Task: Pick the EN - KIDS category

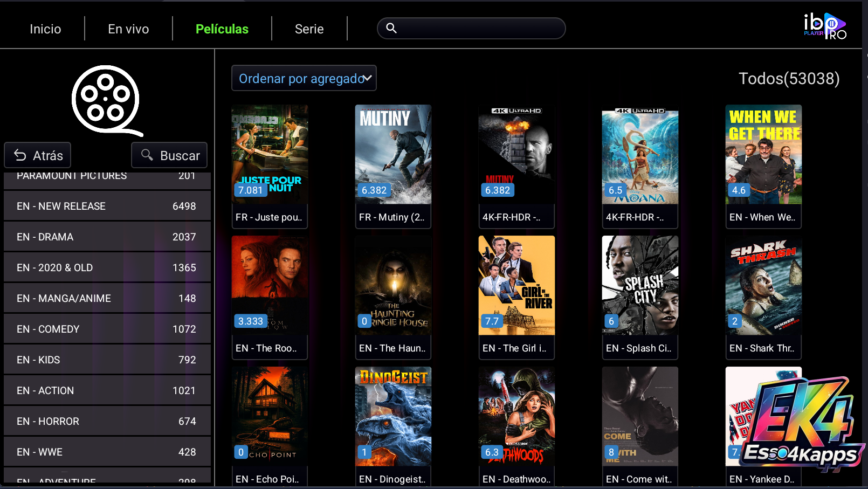Action: pos(107,360)
